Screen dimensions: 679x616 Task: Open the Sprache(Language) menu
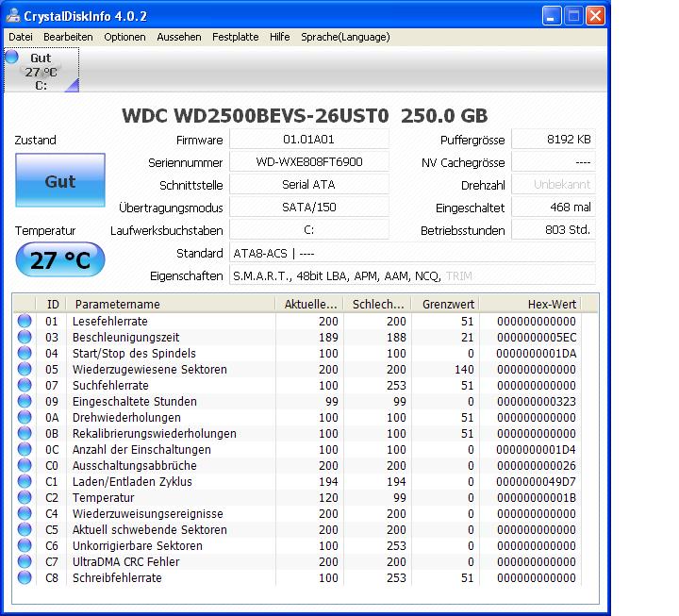coord(345,37)
